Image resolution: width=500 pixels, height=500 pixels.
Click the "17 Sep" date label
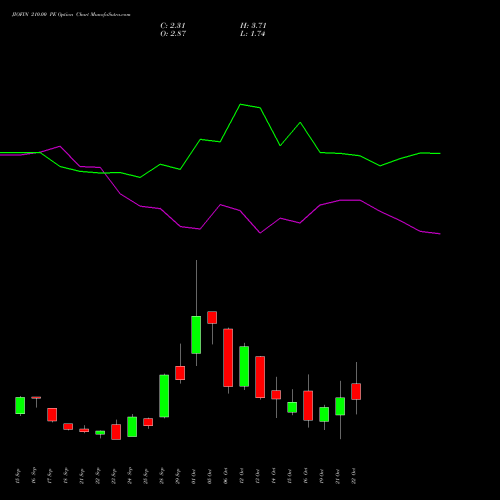tap(50, 476)
